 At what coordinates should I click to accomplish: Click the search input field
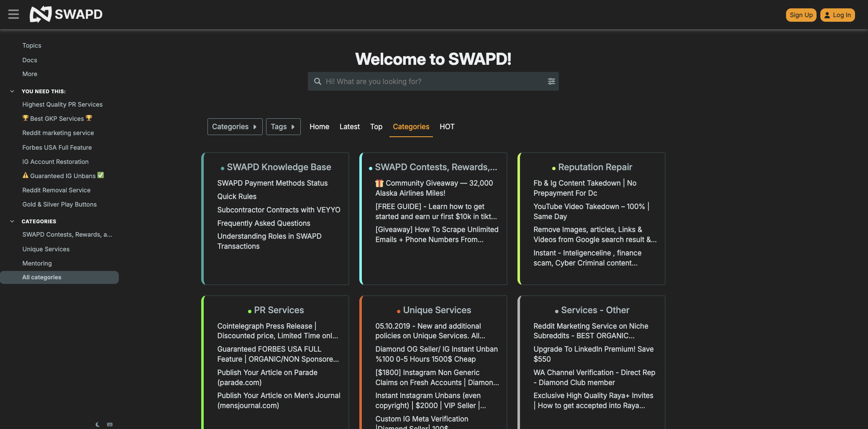[433, 82]
